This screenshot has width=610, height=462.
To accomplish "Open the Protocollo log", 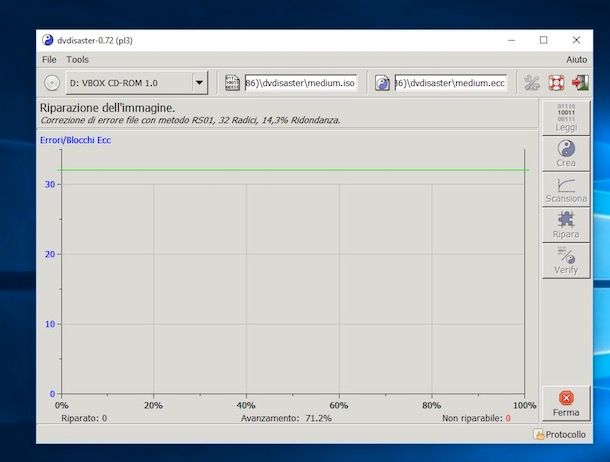I will pyautogui.click(x=559, y=434).
